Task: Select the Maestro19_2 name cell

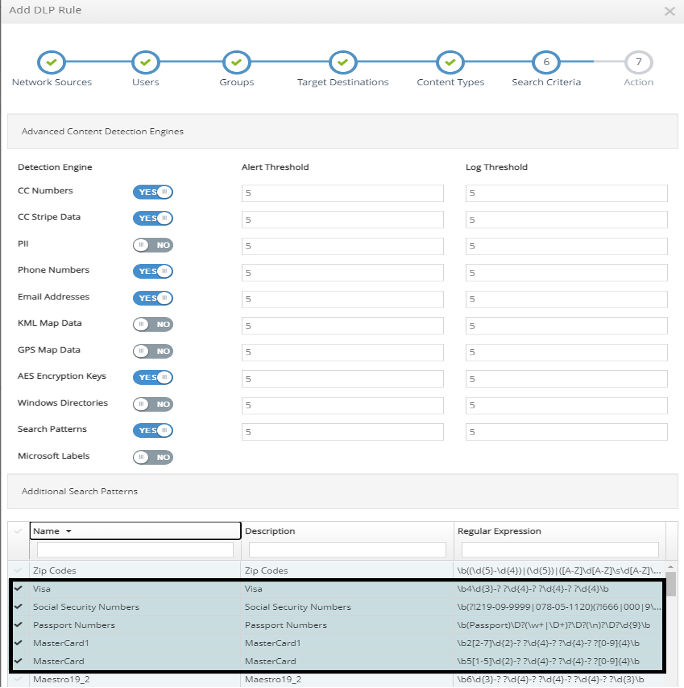Action: [x=135, y=679]
